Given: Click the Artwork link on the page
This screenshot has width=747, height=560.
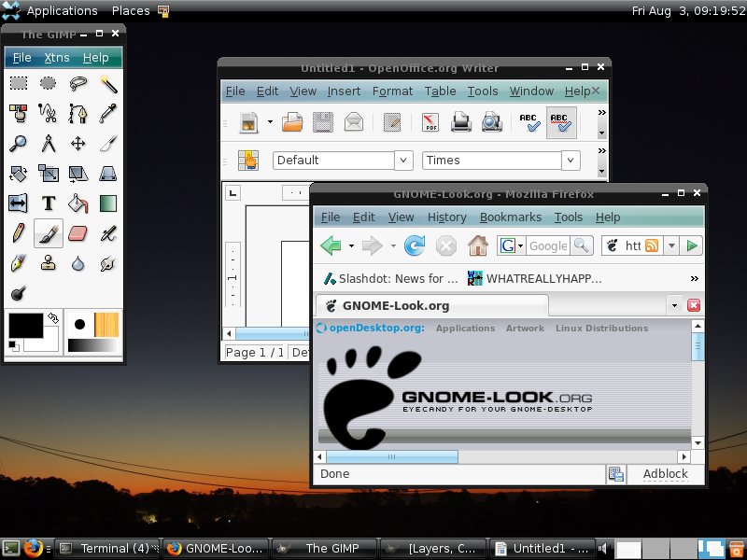Looking at the screenshot, I should [525, 329].
